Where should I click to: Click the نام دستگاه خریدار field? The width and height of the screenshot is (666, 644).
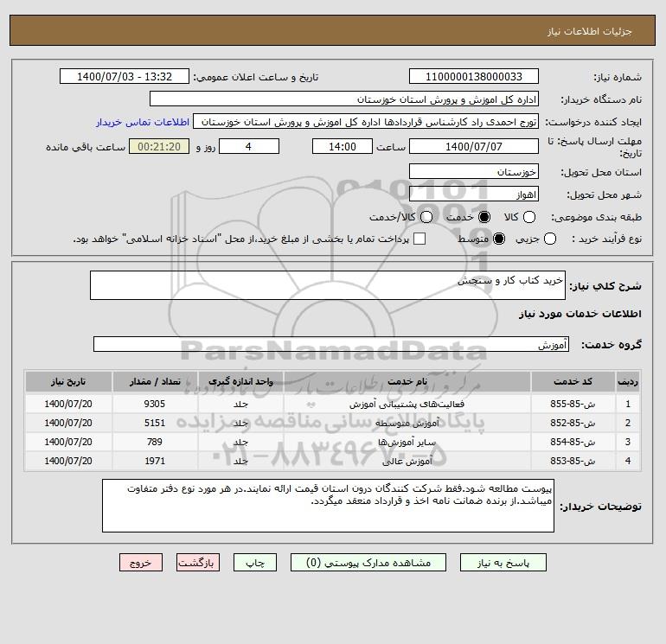[x=344, y=99]
